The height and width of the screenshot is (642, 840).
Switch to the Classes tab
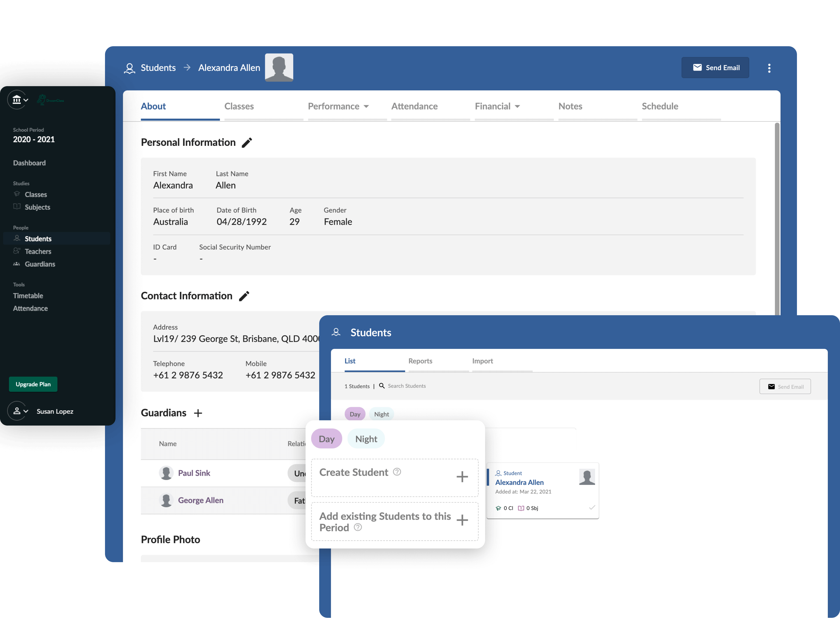(239, 106)
